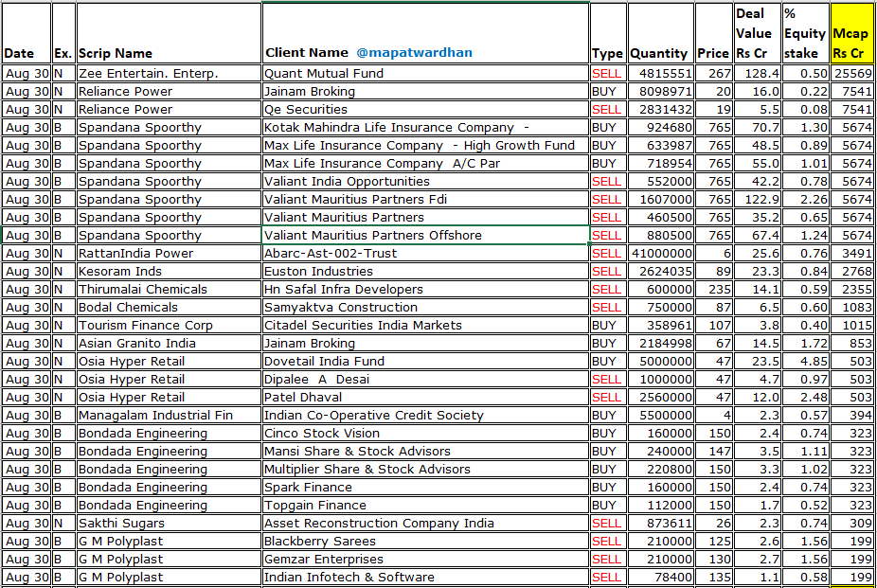Select client cell "Qe Securities"
877x588 pixels.
click(425, 109)
